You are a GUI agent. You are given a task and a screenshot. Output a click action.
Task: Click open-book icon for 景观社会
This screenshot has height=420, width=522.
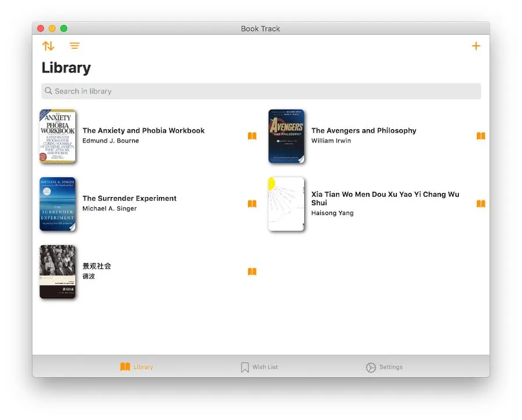(252, 272)
